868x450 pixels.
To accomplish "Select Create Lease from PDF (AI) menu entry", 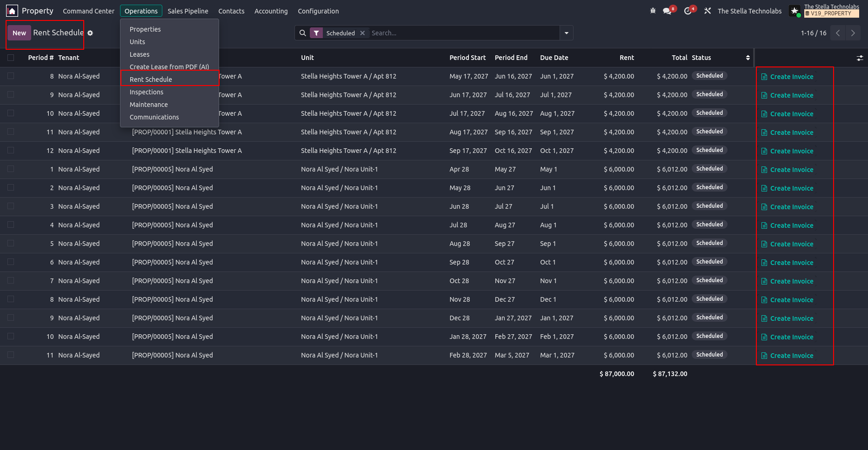I will pos(170,67).
